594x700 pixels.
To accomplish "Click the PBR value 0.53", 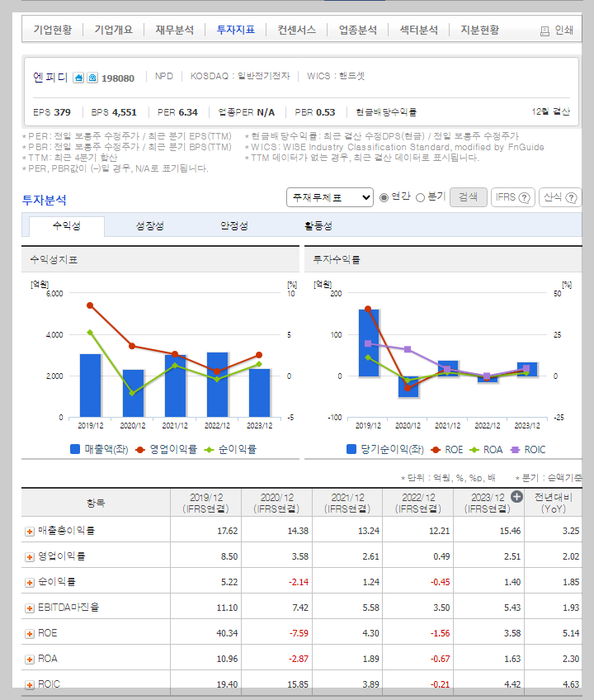I will (325, 112).
